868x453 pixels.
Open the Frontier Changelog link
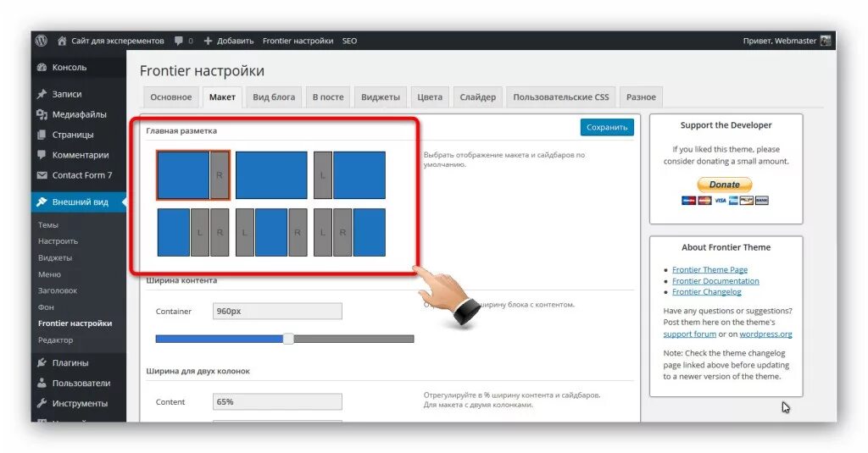[x=706, y=291]
